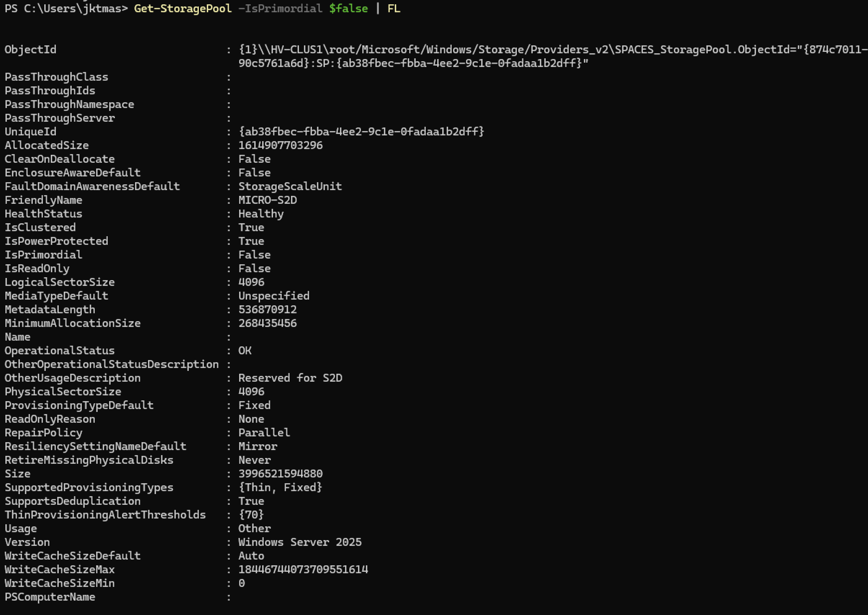Screen dimensions: 868x615
Task: Click the Size value 3996521594880
Action: point(280,474)
